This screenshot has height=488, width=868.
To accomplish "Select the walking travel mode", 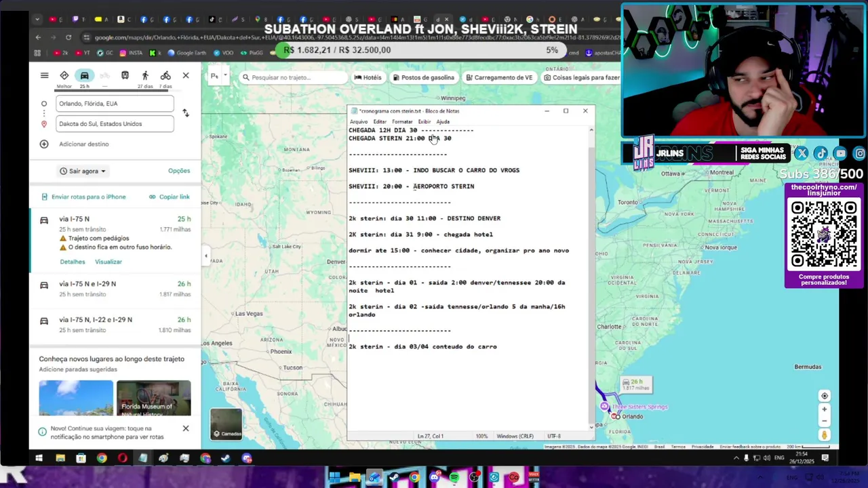I will tap(145, 75).
